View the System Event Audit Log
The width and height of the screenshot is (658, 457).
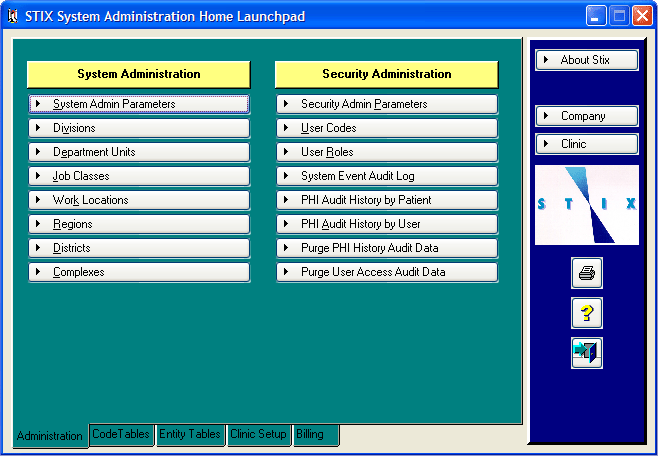[x=387, y=176]
